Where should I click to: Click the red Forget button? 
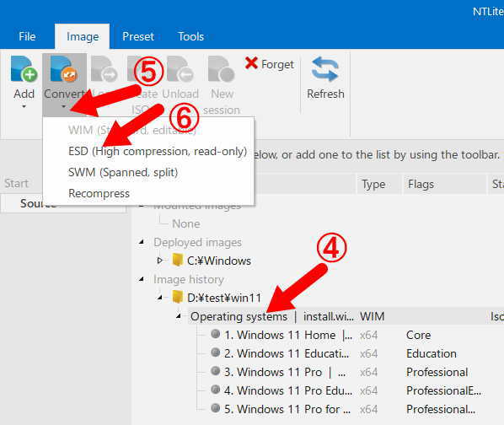[269, 64]
